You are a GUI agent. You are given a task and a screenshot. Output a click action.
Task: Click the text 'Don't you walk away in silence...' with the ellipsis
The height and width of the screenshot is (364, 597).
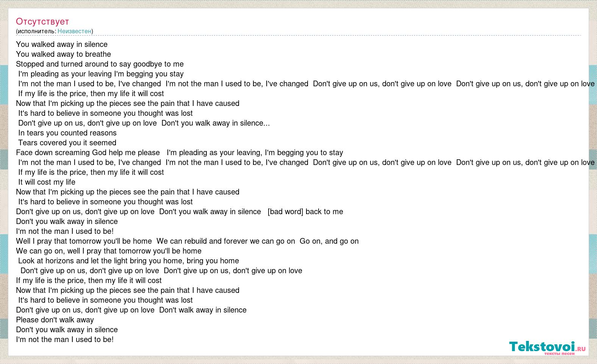pyautogui.click(x=216, y=123)
